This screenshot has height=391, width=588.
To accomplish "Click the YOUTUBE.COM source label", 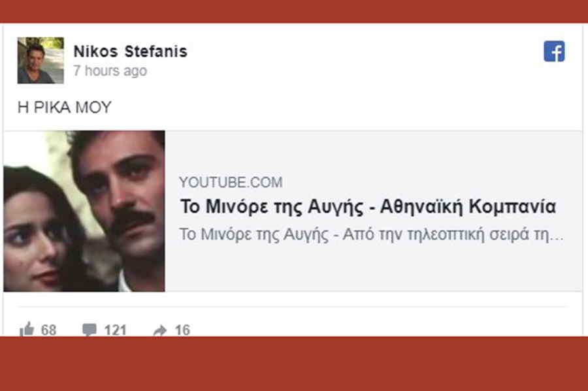I will coord(231,182).
